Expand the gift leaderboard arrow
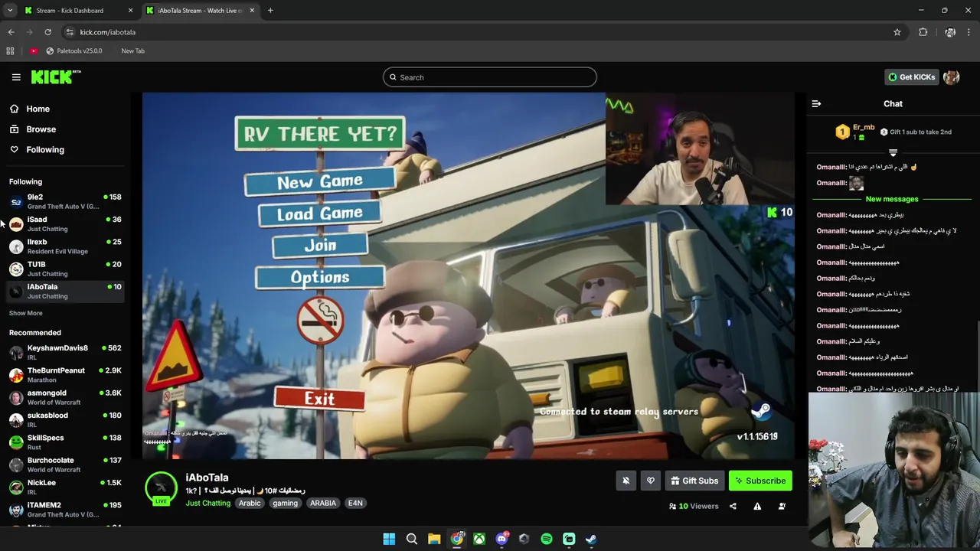980x551 pixels. (893, 153)
